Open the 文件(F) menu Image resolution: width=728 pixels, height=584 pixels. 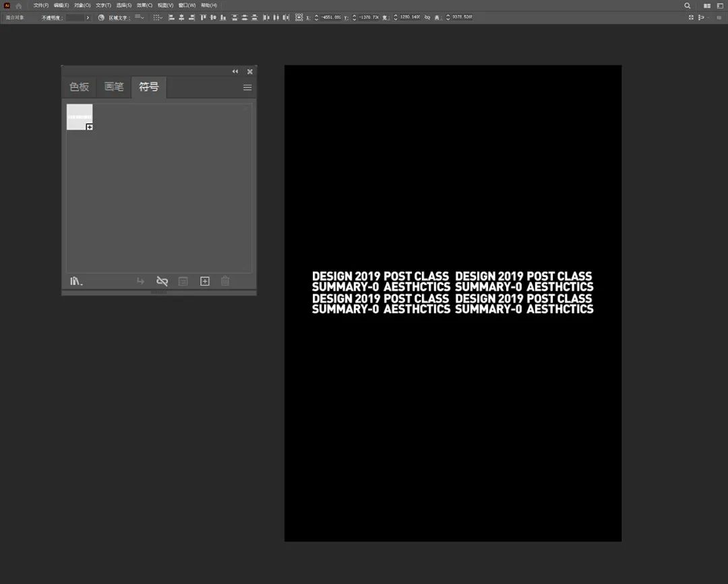[x=41, y=5]
